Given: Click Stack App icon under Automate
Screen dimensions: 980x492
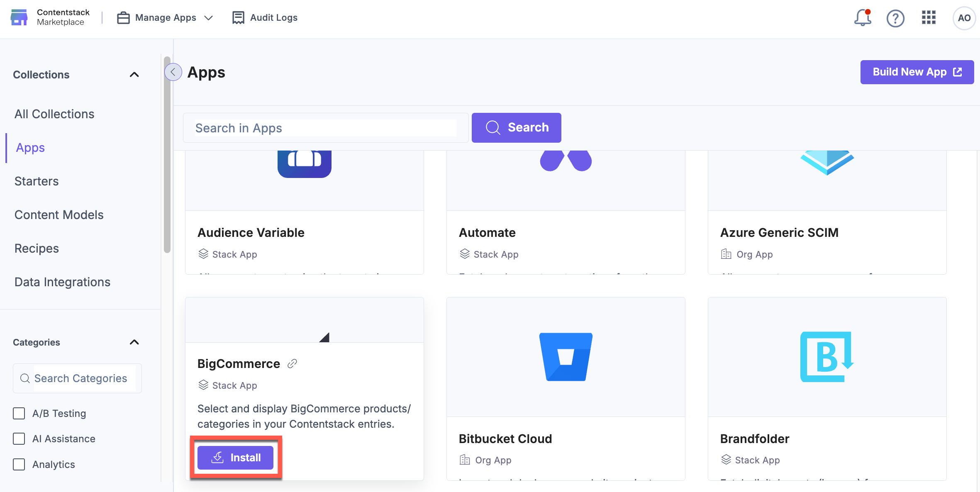Looking at the screenshot, I should coord(465,254).
